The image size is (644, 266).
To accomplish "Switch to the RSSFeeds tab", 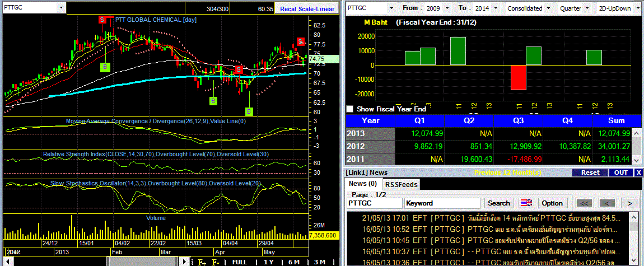I will click(402, 184).
